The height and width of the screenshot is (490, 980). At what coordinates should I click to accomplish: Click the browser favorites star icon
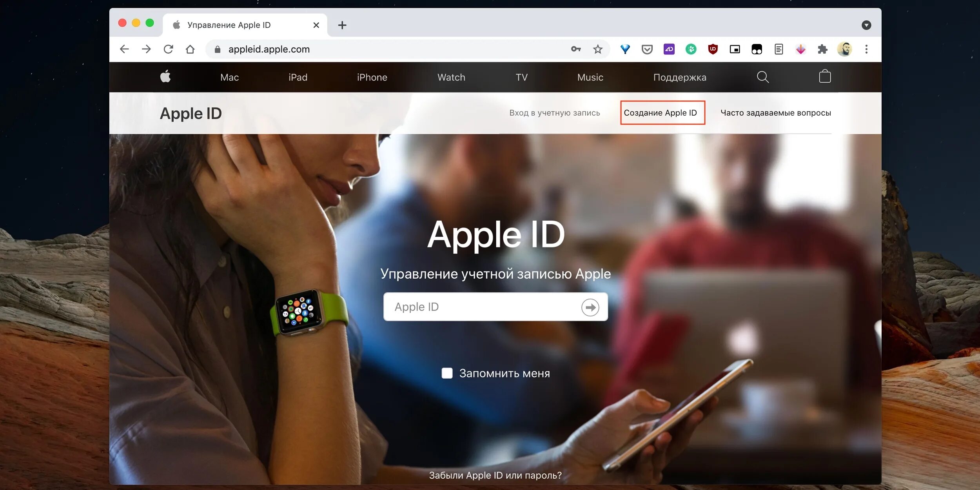click(x=597, y=49)
